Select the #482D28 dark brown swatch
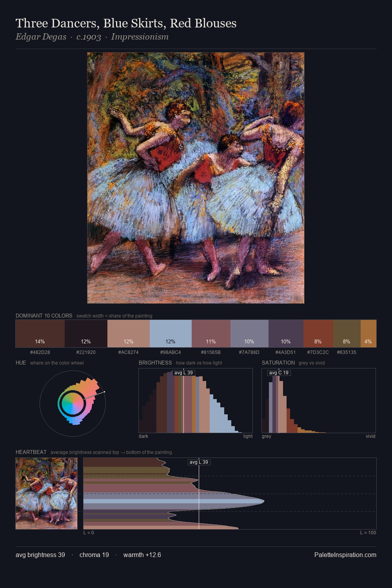392x588 pixels. click(x=40, y=334)
